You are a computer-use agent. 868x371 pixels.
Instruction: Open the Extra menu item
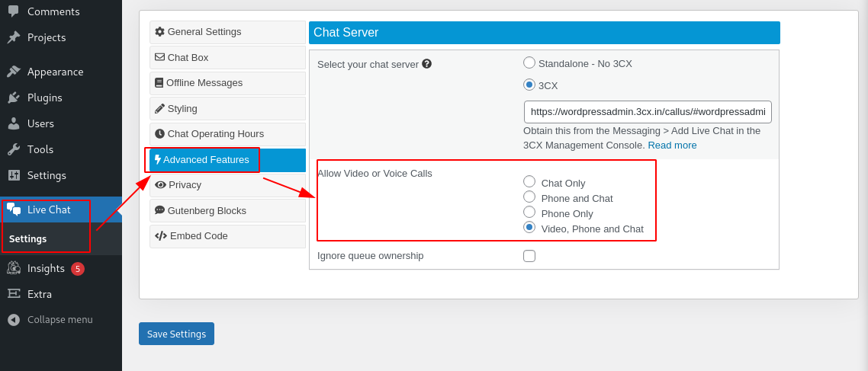tap(40, 294)
